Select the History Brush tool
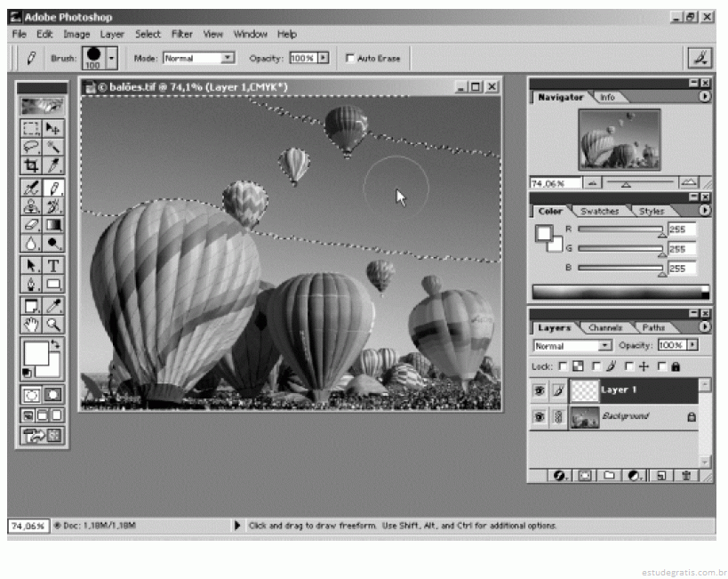 click(x=53, y=205)
